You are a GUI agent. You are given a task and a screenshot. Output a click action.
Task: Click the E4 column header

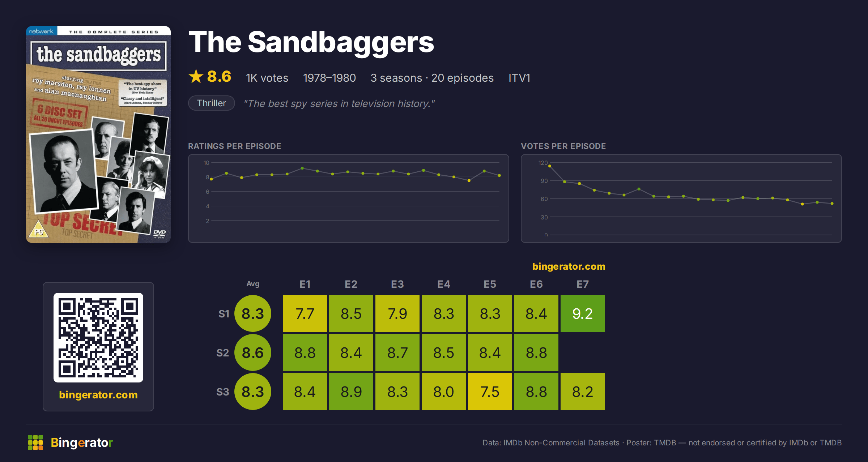point(444,284)
